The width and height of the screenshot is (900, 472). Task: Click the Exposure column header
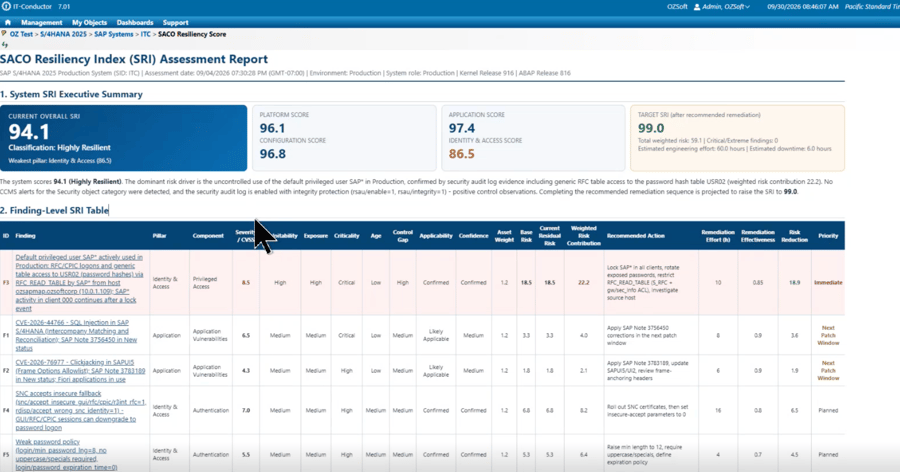(x=316, y=236)
